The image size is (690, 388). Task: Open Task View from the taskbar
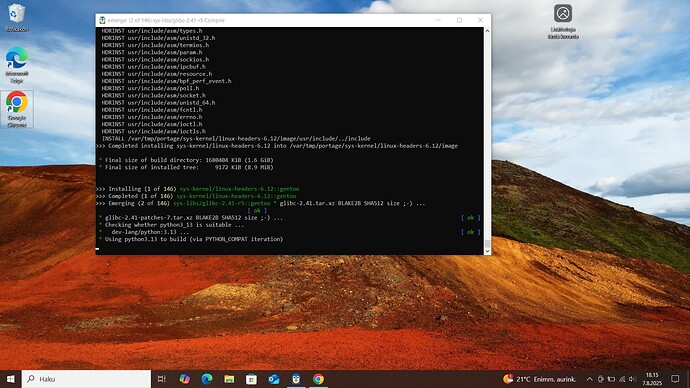pos(161,379)
